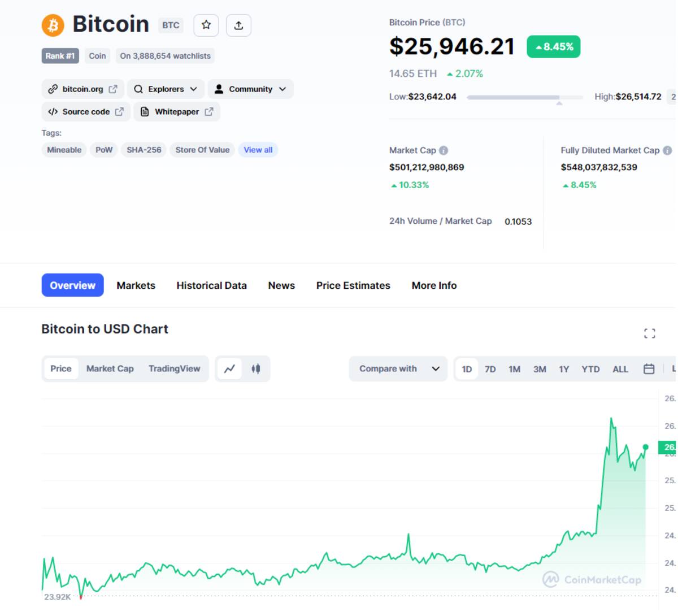The height and width of the screenshot is (616, 678).
Task: Expand the Explorers dropdown
Action: coord(166,89)
